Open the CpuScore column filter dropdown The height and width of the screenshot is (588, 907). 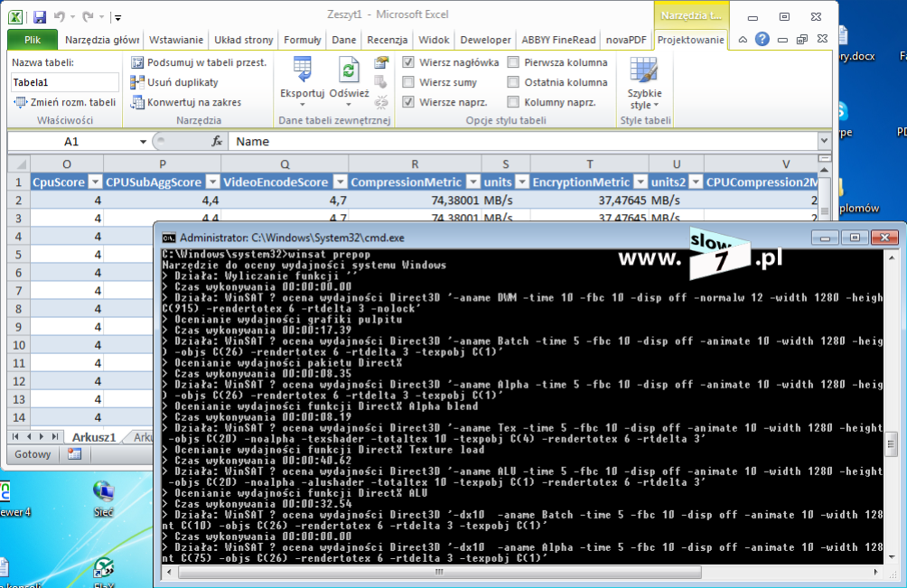[x=95, y=182]
